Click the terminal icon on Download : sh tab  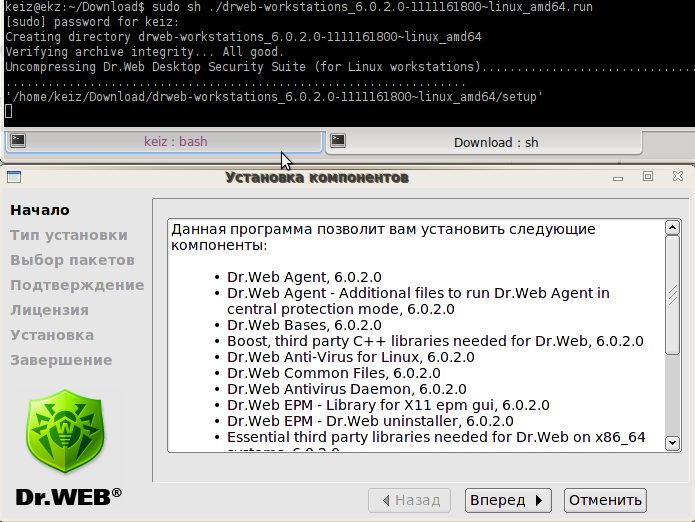(x=338, y=140)
